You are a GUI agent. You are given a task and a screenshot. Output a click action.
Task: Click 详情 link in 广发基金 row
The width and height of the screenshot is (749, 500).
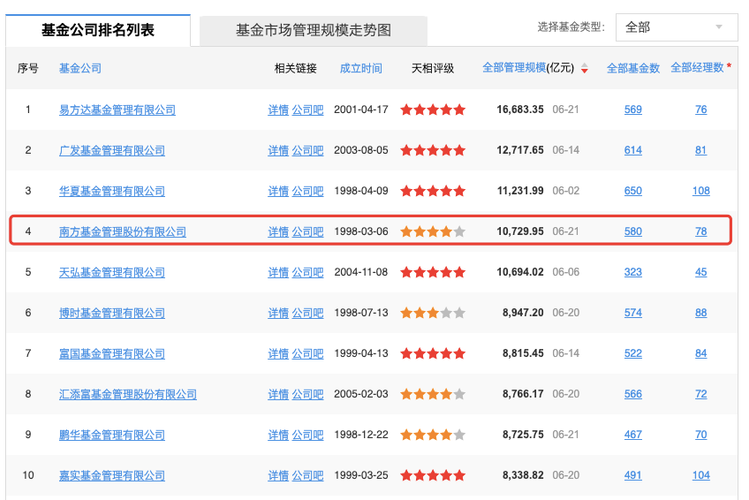[x=278, y=150]
